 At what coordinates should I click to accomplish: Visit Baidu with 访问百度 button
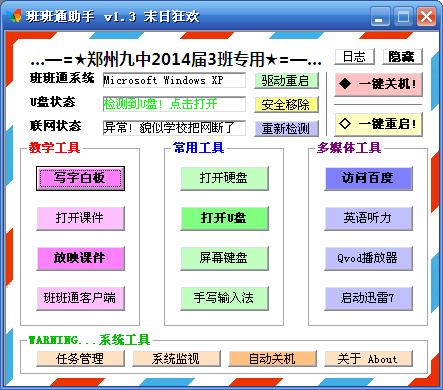[x=368, y=178]
